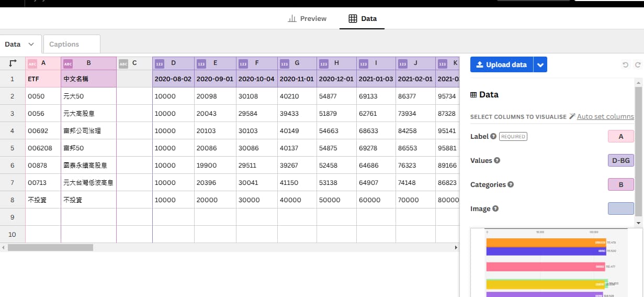Click the Label column A field
The image size is (644, 297).
(x=620, y=137)
